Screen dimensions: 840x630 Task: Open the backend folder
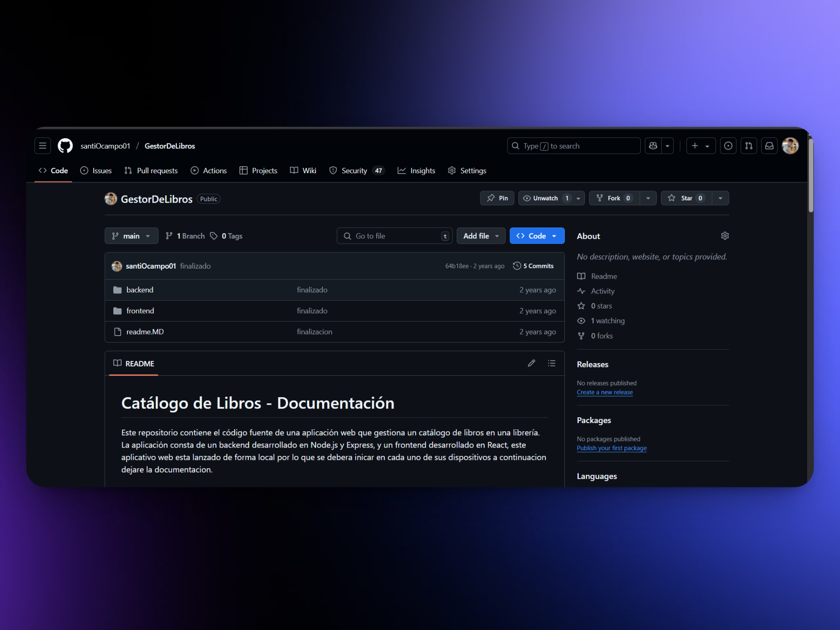pyautogui.click(x=140, y=290)
